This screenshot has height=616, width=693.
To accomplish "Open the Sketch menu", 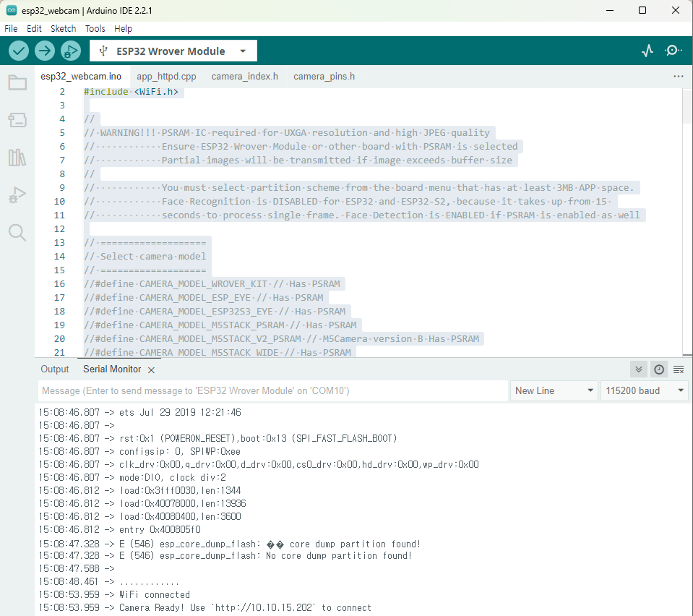I will (63, 29).
